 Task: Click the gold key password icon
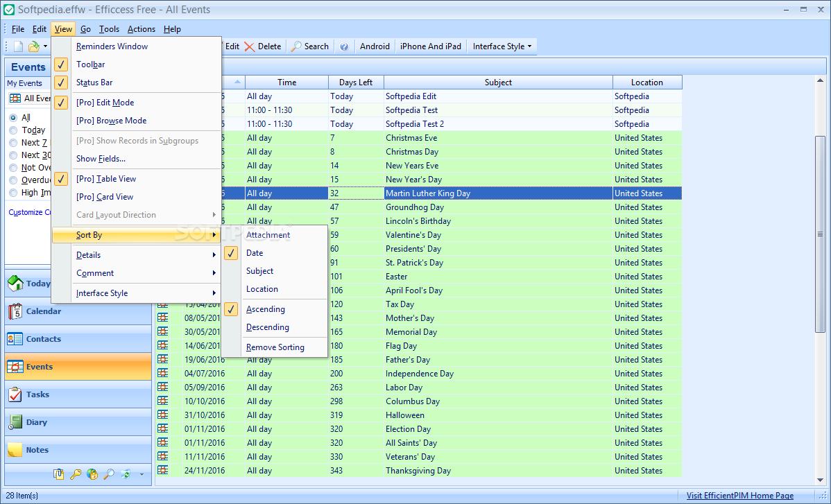point(75,474)
